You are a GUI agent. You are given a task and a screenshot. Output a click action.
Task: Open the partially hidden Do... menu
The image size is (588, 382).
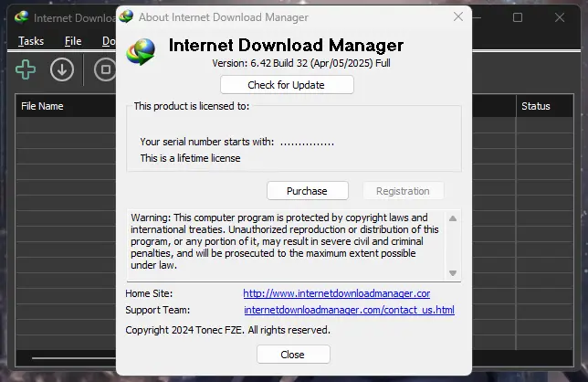(x=110, y=41)
